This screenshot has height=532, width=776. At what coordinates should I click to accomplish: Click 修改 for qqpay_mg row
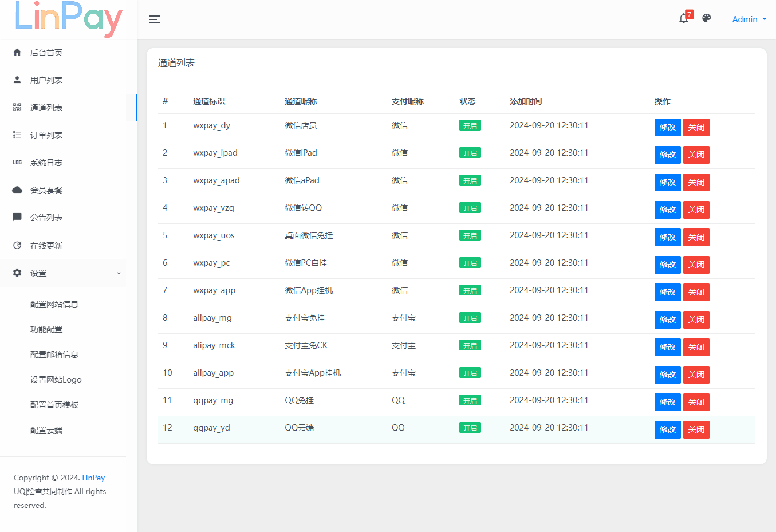click(x=668, y=402)
